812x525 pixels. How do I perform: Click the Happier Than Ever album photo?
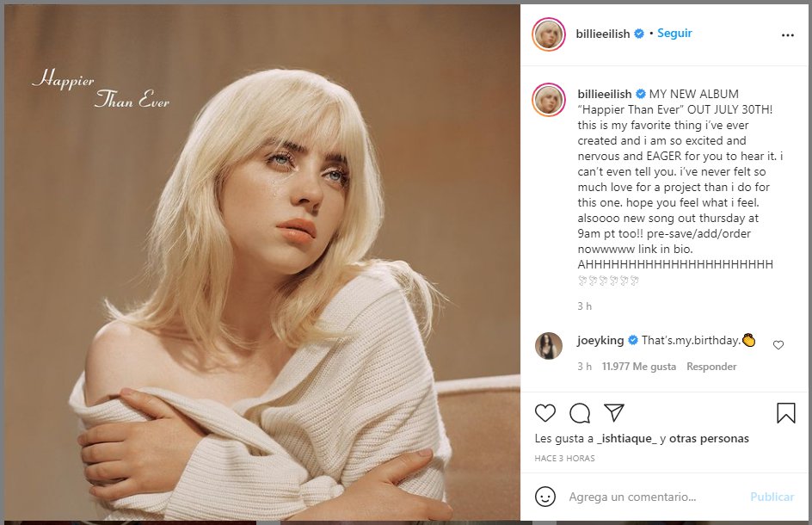pos(261,262)
